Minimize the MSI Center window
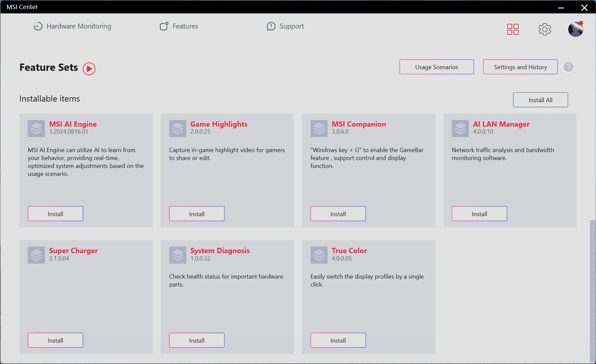This screenshot has height=364, width=596. (561, 7)
